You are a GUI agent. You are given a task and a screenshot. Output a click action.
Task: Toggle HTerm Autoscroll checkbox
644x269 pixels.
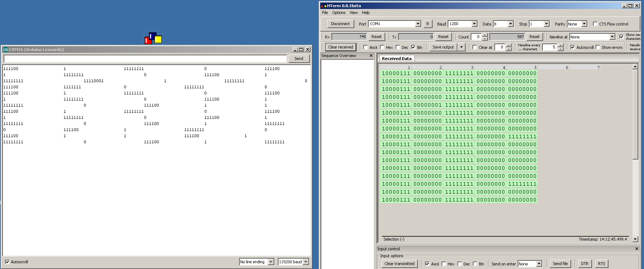point(573,47)
